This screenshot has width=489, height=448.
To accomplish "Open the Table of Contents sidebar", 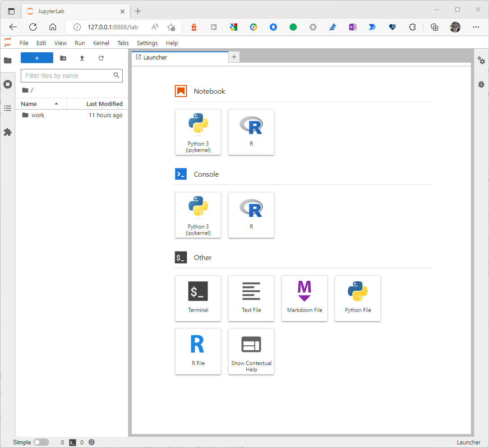I will (8, 108).
